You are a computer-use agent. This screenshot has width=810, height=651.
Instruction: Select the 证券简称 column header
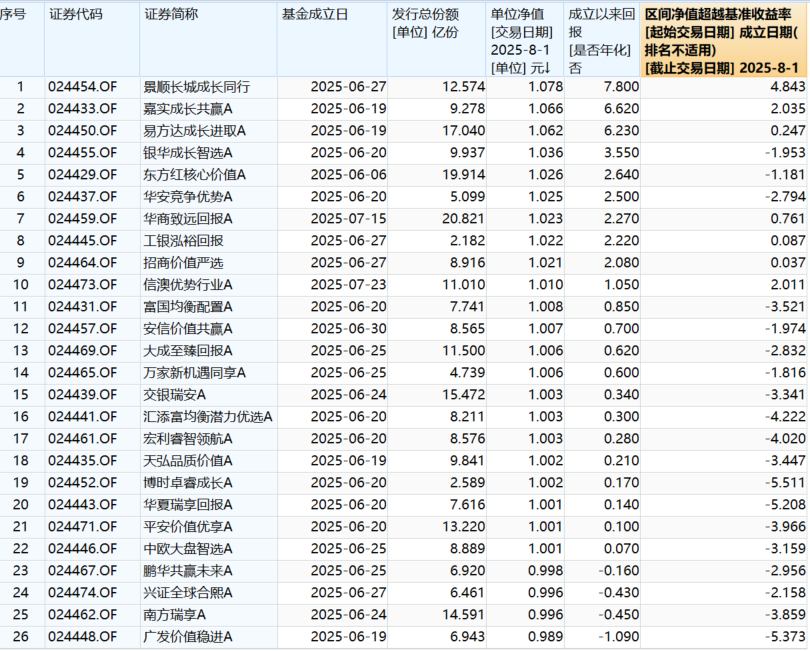tap(171, 15)
